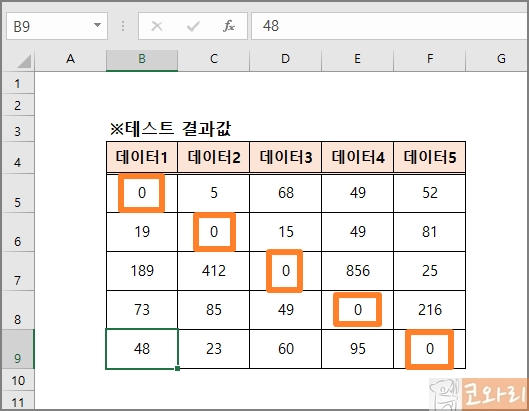Screen dimensions: 529x411
Task: Select the 데이터1 header cell
Action: click(142, 157)
